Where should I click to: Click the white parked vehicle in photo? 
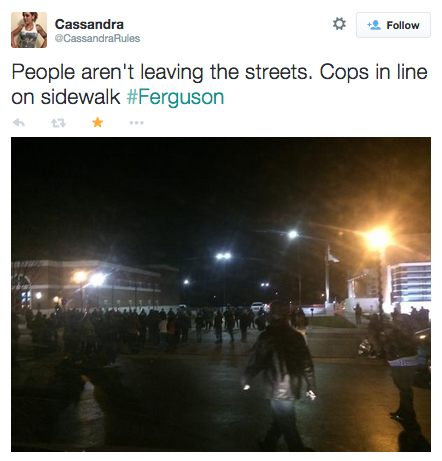[257, 306]
